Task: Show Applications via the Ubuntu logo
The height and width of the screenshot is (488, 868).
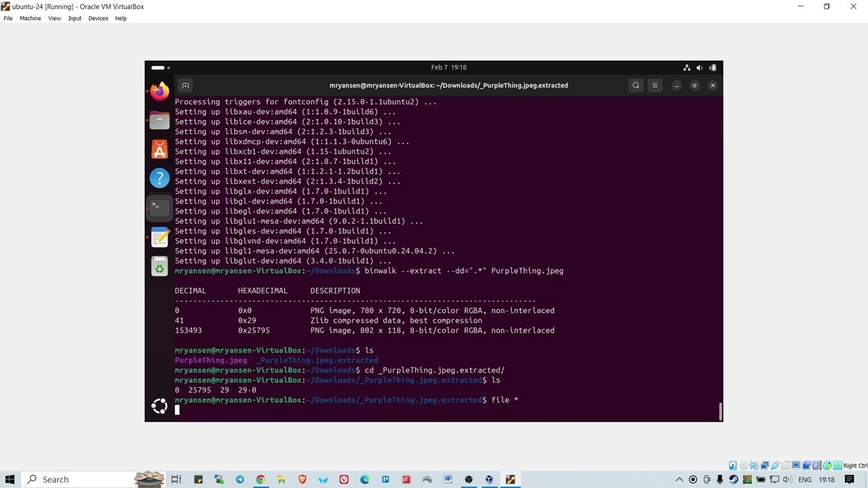Action: pyautogui.click(x=159, y=406)
